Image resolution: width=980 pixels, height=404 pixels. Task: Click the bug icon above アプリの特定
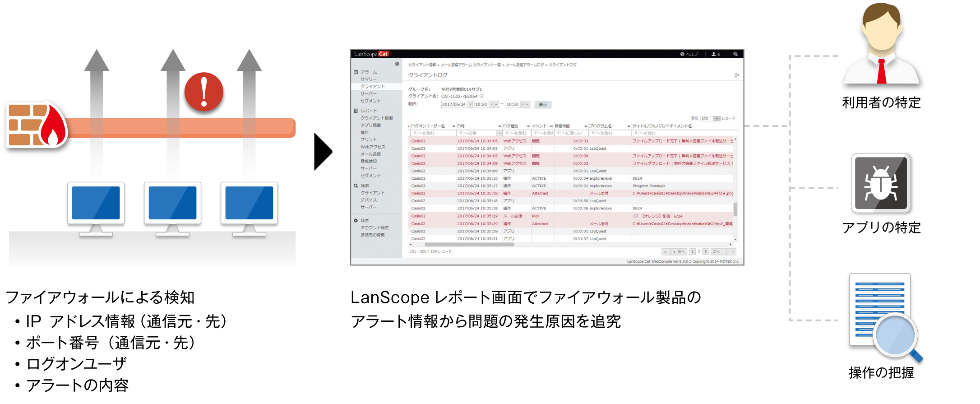881,183
